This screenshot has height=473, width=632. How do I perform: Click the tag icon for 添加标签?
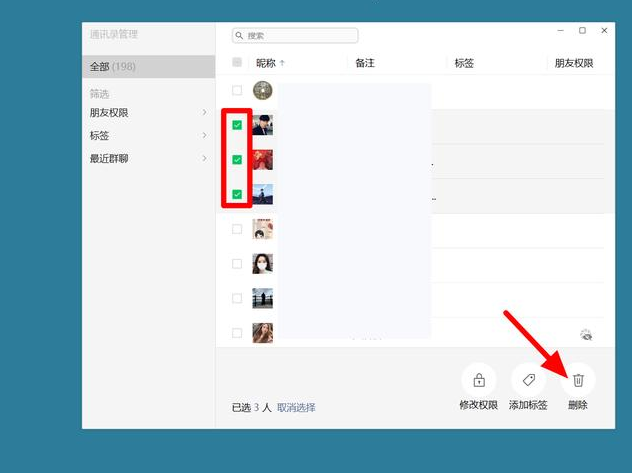(527, 380)
